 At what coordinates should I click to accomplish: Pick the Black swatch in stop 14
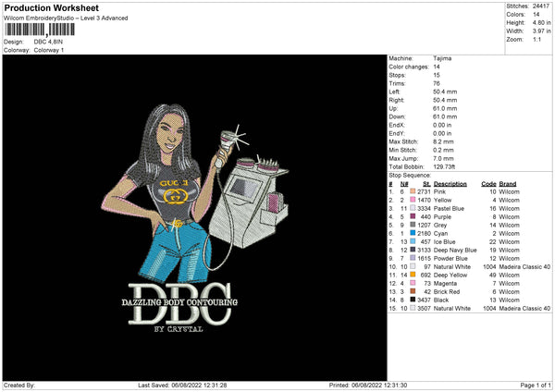tap(411, 300)
